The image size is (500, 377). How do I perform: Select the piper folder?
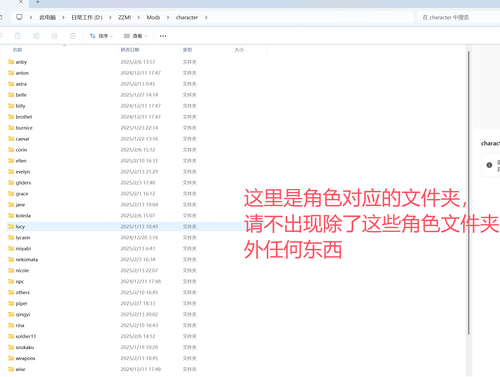[x=21, y=303]
